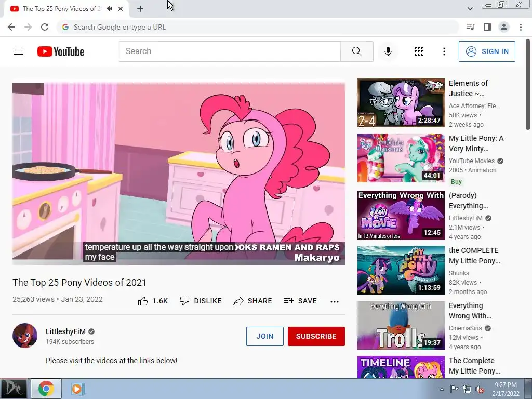Go back in browser history
Image resolution: width=532 pixels, height=399 pixels.
(x=11, y=27)
